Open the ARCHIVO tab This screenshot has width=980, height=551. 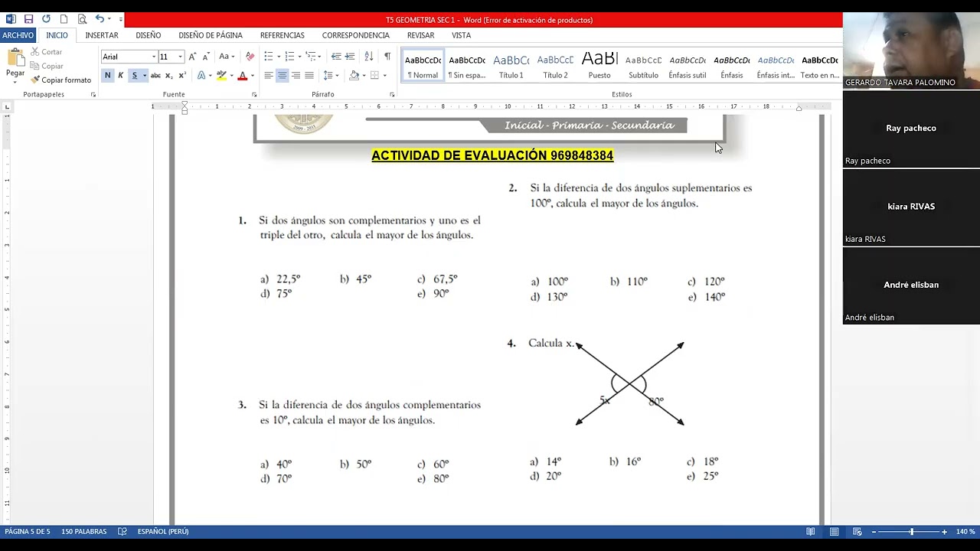[18, 35]
